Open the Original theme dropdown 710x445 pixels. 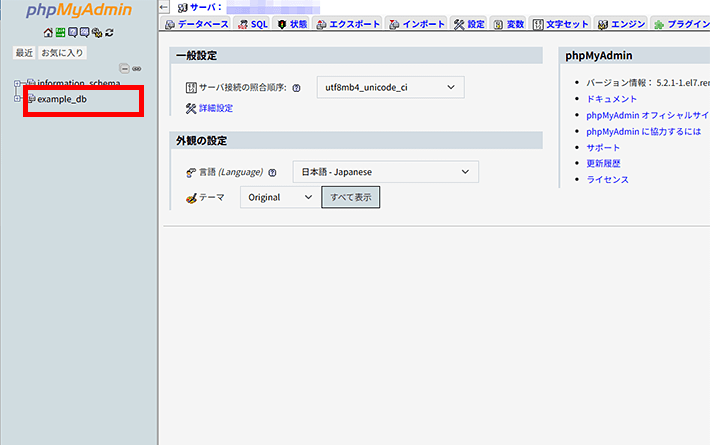(280, 197)
